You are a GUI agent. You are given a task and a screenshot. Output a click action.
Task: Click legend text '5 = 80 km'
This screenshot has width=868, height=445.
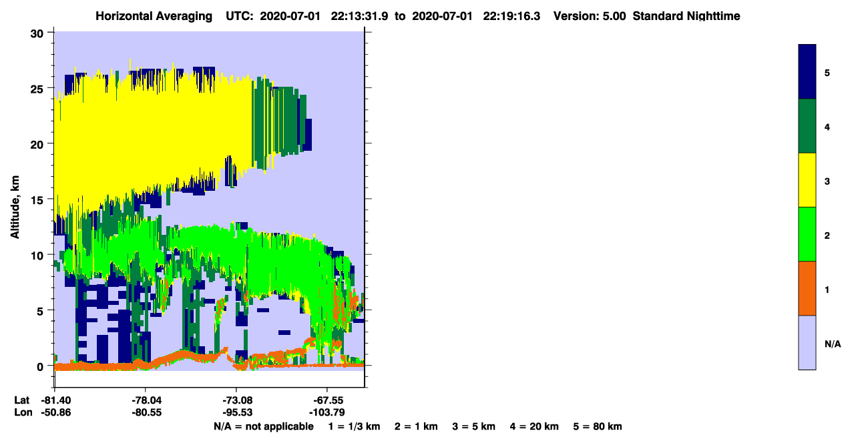pyautogui.click(x=598, y=427)
